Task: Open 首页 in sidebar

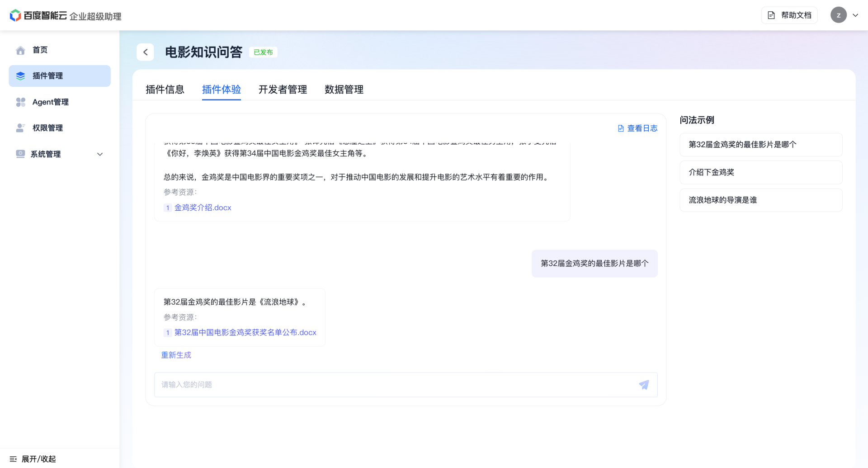Action: tap(60, 50)
